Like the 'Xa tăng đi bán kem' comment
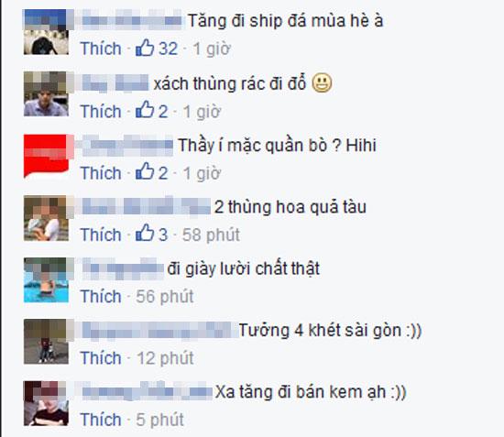 (101, 420)
